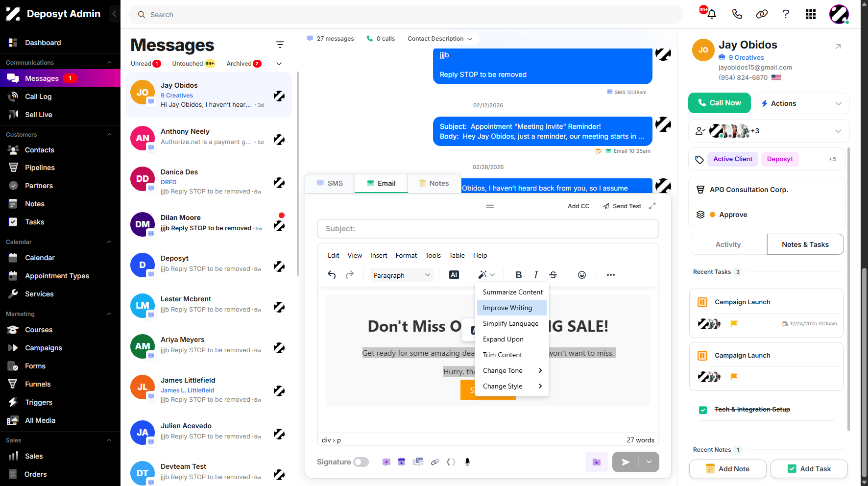Click the Send Test button

pyautogui.click(x=622, y=206)
